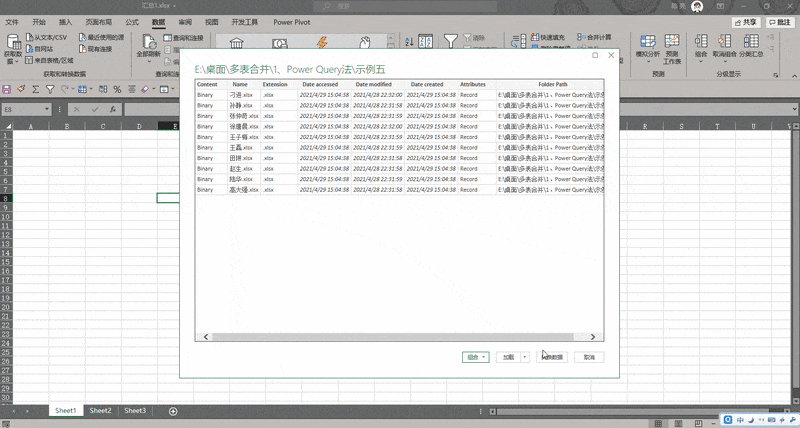Click the Stocks data type icon
This screenshot has height=428, width=800.
238,43
